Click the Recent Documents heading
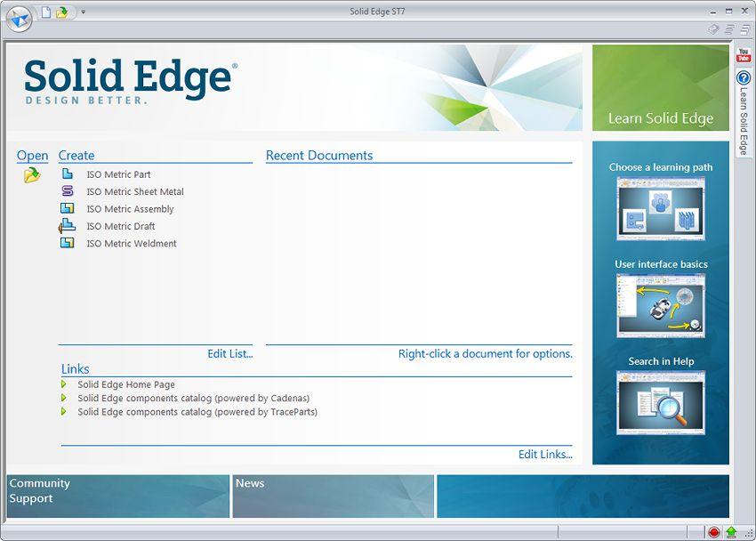This screenshot has height=541, width=756. (319, 156)
